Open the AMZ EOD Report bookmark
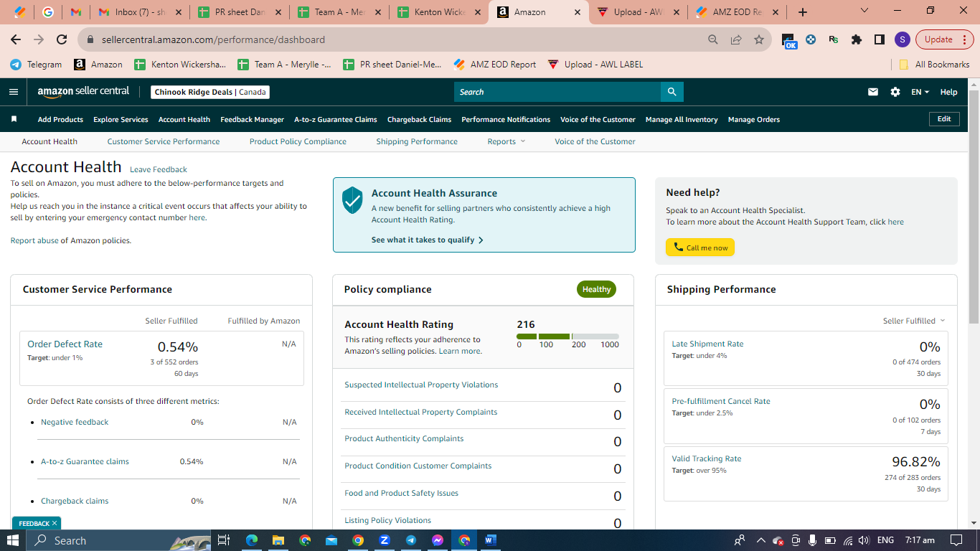 coord(495,65)
